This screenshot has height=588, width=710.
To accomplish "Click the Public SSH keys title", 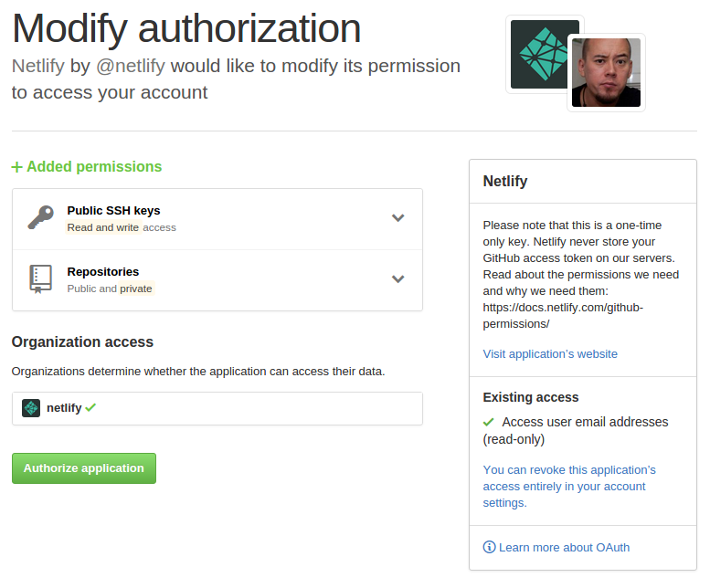I will pyautogui.click(x=113, y=211).
